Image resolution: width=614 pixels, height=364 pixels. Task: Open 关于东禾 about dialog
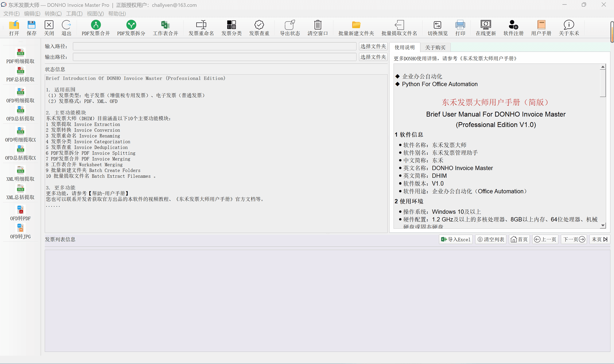569,28
